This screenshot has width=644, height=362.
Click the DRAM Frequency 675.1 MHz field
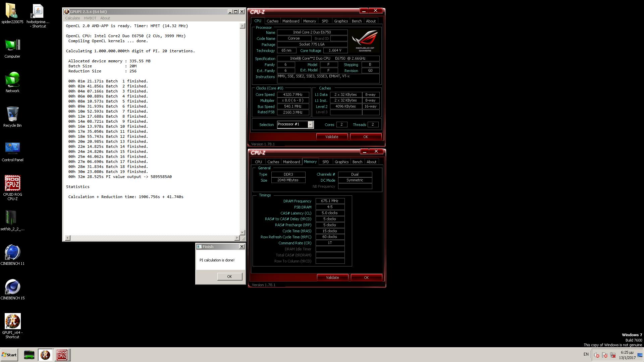[x=330, y=201]
